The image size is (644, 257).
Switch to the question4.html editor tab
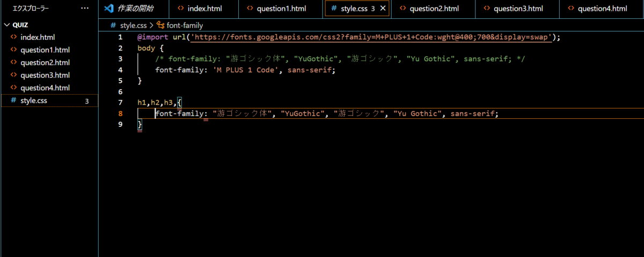click(x=602, y=9)
